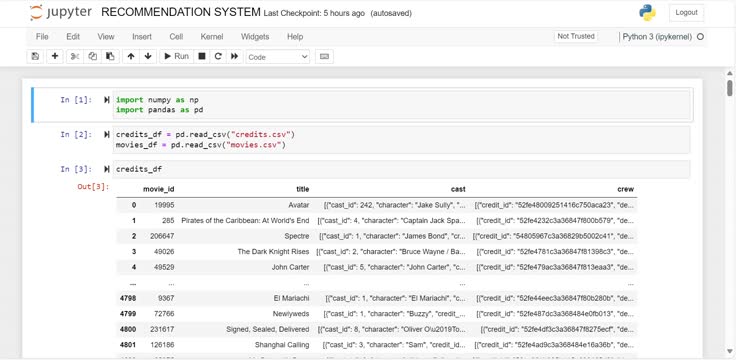This screenshot has width=736, height=360.
Task: Expand the Widgets menu
Action: (255, 37)
